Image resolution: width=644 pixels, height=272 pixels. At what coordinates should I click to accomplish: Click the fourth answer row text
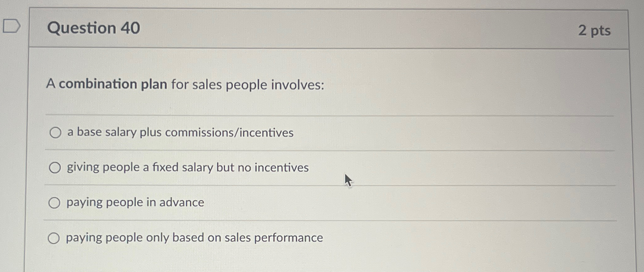193,238
